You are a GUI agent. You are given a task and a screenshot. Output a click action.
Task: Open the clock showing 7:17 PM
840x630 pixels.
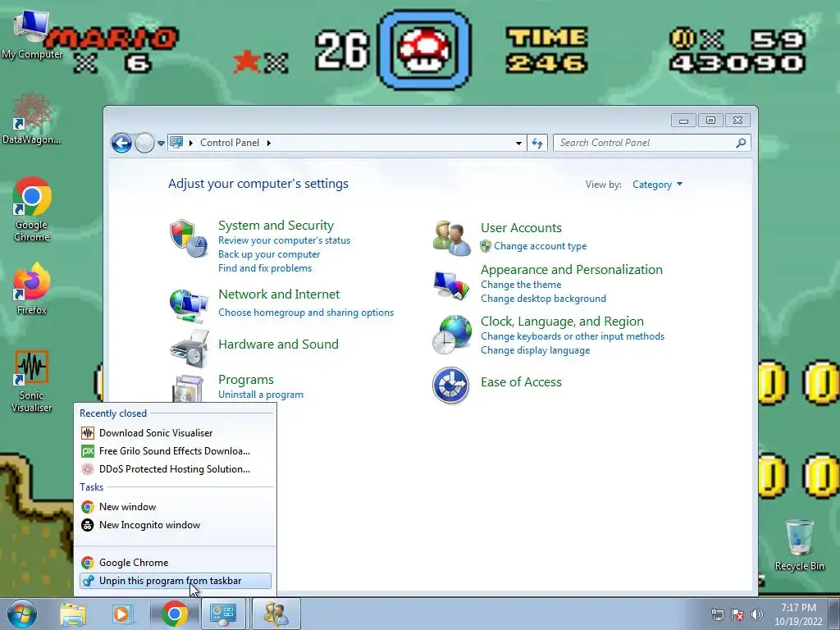point(798,614)
